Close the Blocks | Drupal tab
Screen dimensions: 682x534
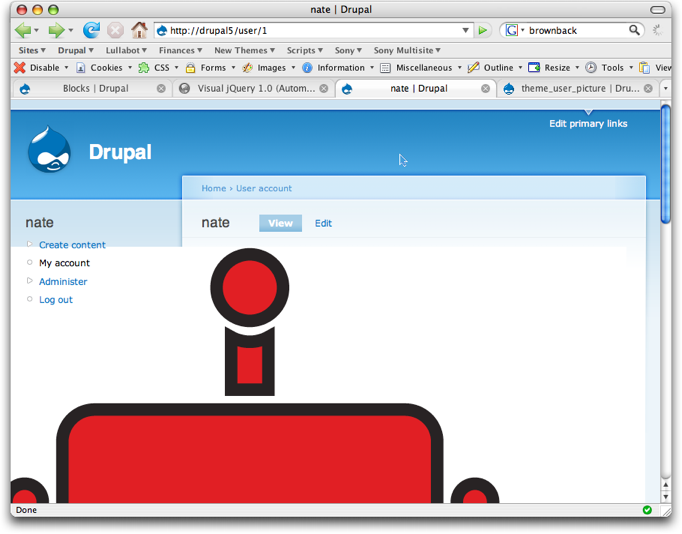(x=161, y=89)
